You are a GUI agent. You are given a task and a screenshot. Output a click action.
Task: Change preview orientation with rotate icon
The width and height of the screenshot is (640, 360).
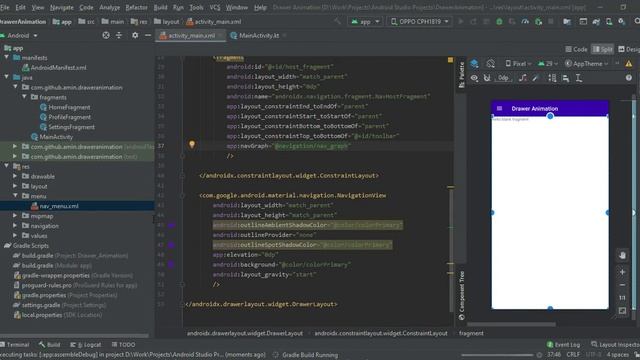tap(490, 64)
